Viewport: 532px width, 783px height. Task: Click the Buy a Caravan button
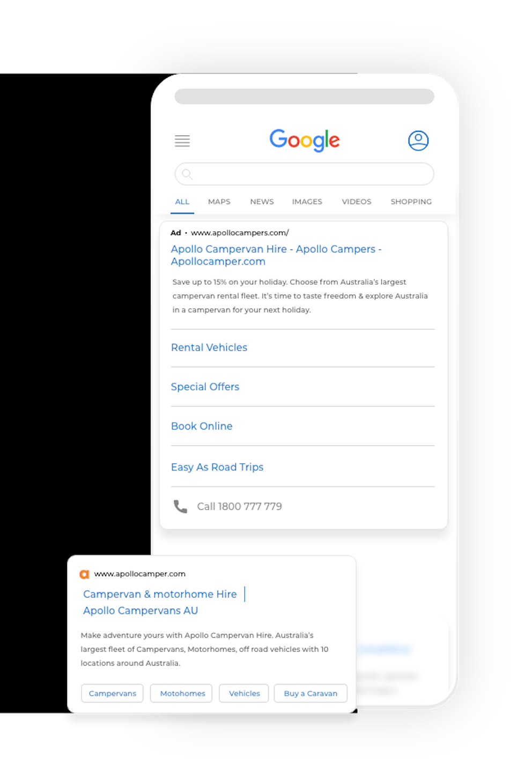point(311,693)
